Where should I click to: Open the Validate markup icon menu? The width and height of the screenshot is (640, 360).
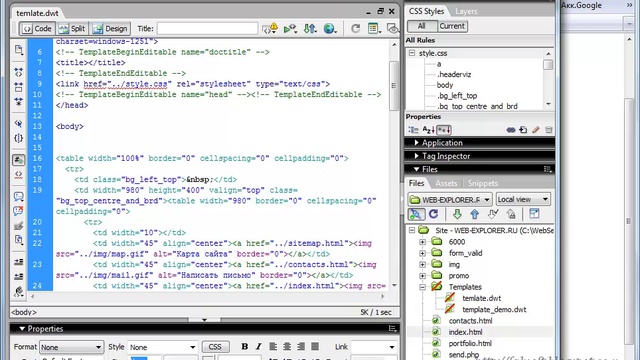290,29
